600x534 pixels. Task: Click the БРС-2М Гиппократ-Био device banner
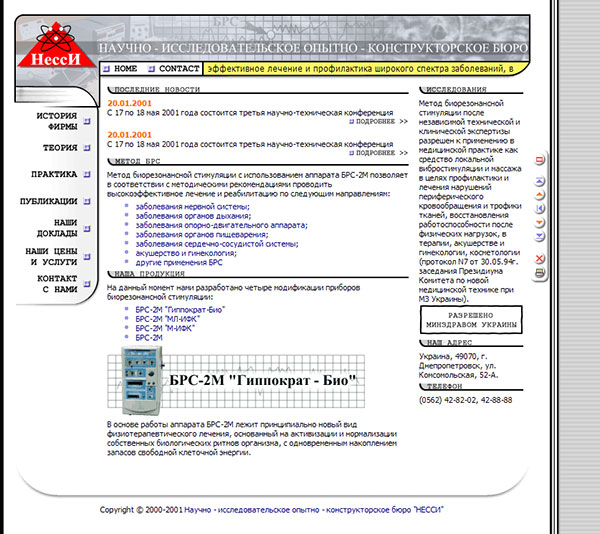(236, 381)
